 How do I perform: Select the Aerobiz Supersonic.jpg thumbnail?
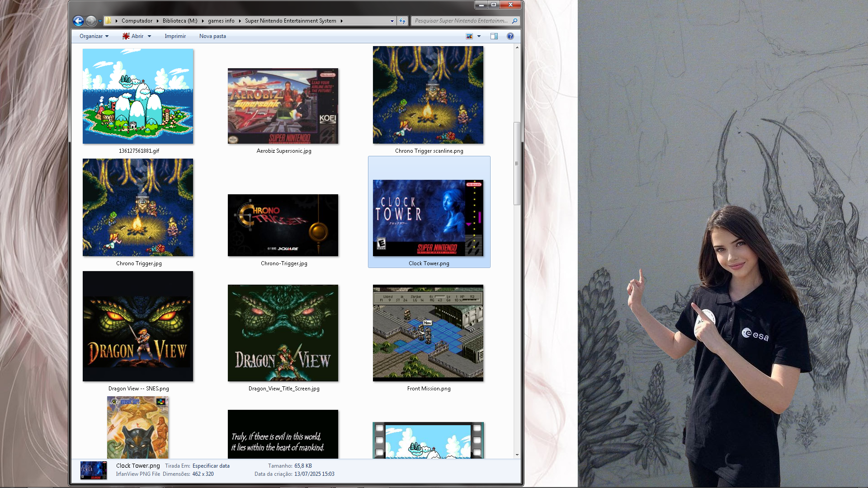point(283,106)
